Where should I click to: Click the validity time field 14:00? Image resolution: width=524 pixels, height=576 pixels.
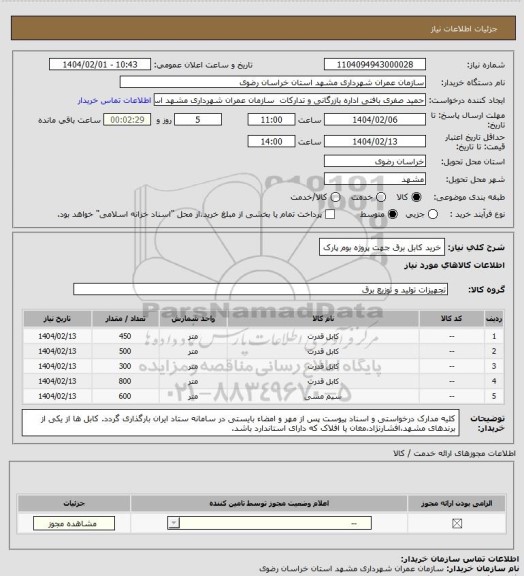272,141
